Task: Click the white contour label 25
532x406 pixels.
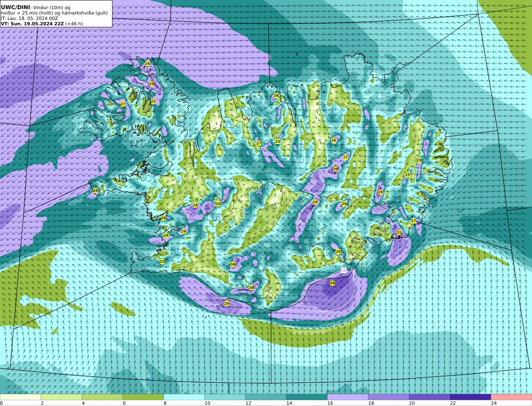Action: [x=344, y=270]
